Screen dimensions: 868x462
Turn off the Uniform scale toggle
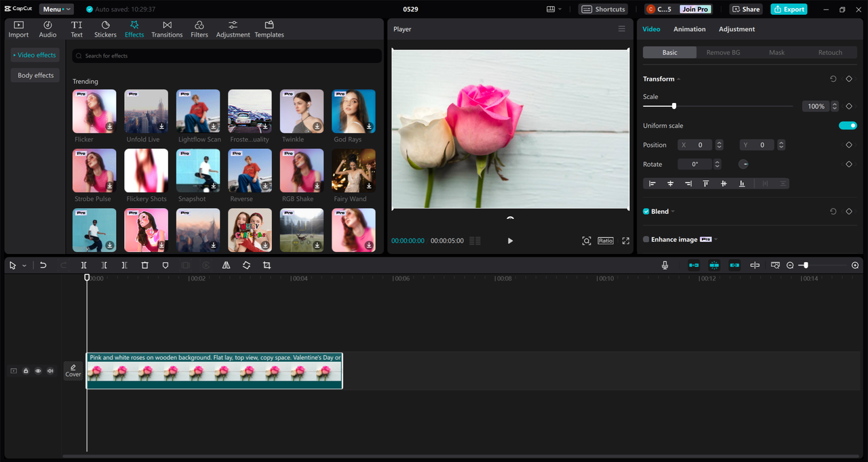point(848,125)
